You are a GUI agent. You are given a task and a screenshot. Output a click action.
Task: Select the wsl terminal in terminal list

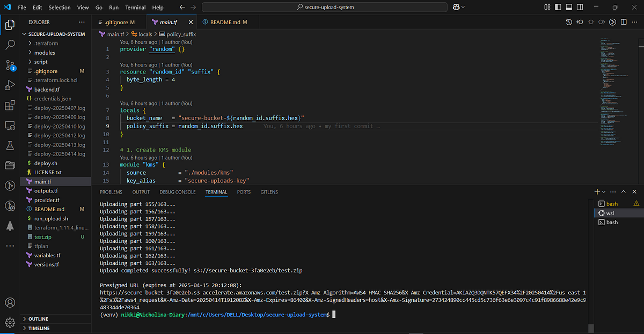click(610, 213)
